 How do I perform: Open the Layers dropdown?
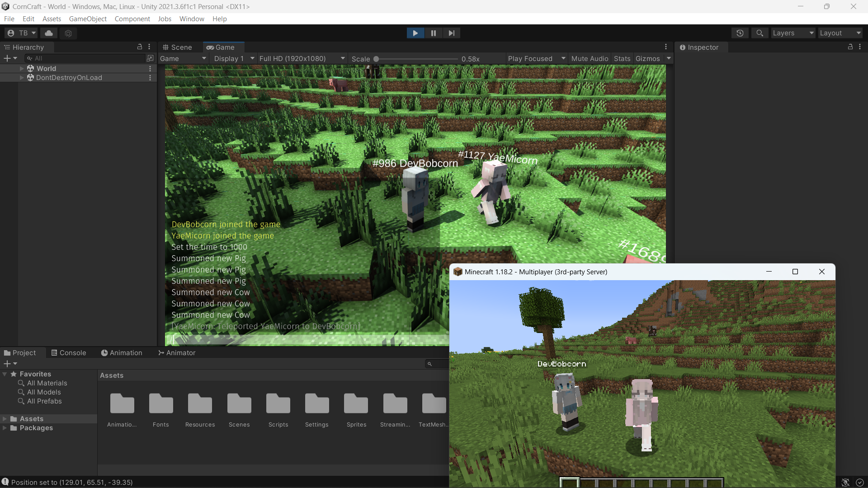pos(793,33)
